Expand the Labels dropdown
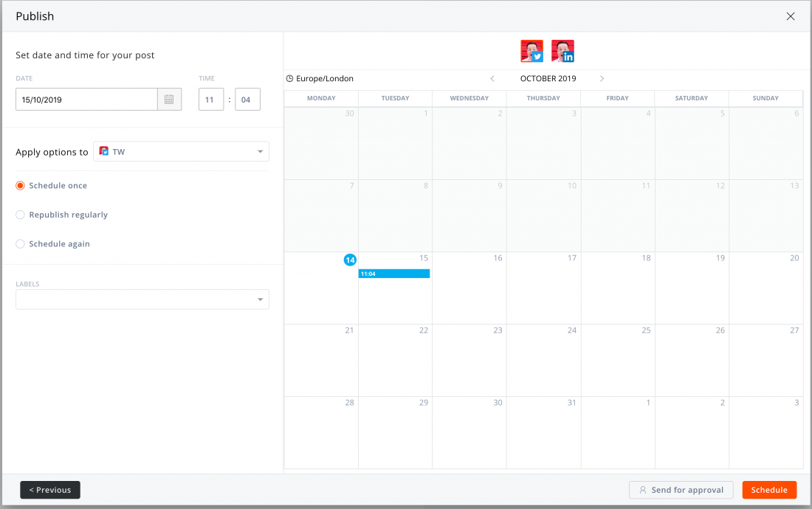The image size is (812, 509). click(x=142, y=299)
